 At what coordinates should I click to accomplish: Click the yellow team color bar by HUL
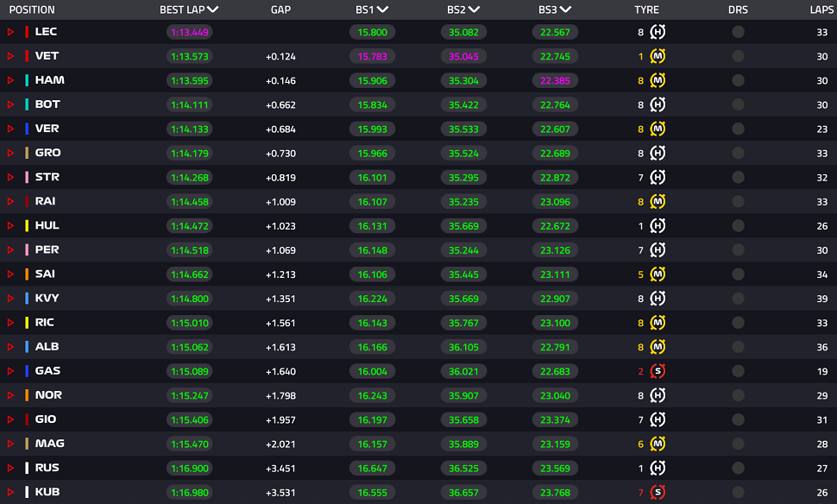[27, 225]
